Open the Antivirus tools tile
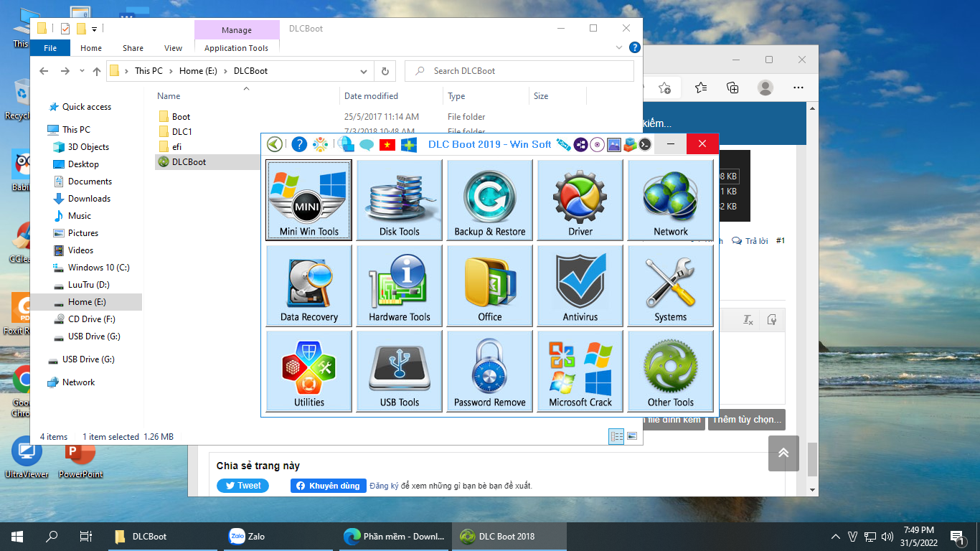This screenshot has height=551, width=980. tap(580, 286)
